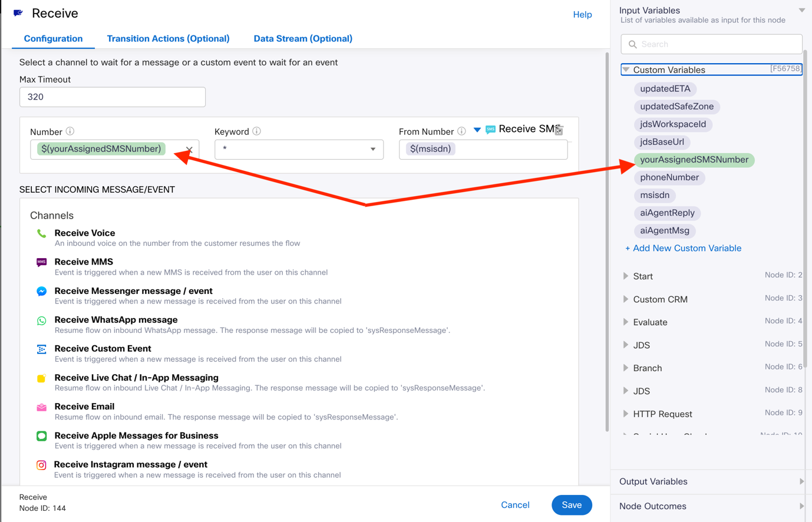
Task: Click the Max Timeout input field
Action: pos(113,97)
